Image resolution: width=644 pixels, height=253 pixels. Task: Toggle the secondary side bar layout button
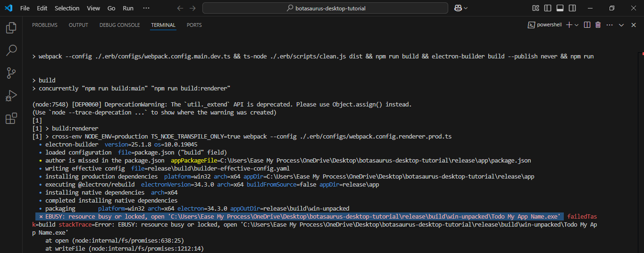point(571,8)
